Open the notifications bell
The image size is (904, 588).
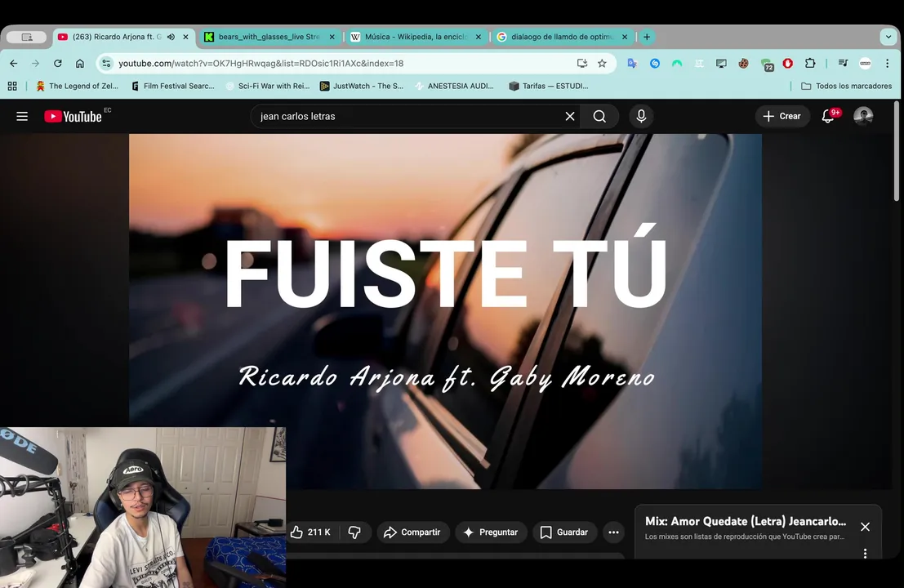(829, 117)
